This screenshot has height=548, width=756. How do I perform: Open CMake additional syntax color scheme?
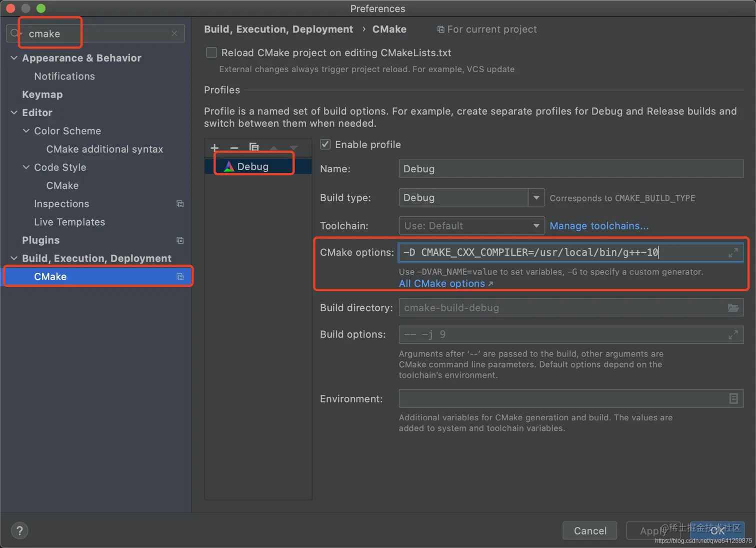point(104,149)
